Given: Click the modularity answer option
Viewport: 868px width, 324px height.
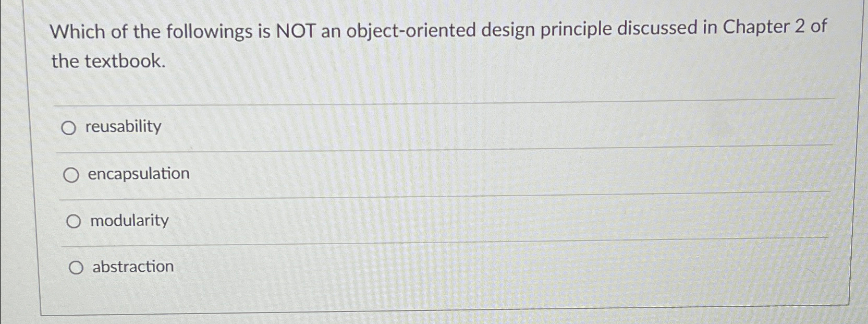Looking at the screenshot, I should [129, 221].
